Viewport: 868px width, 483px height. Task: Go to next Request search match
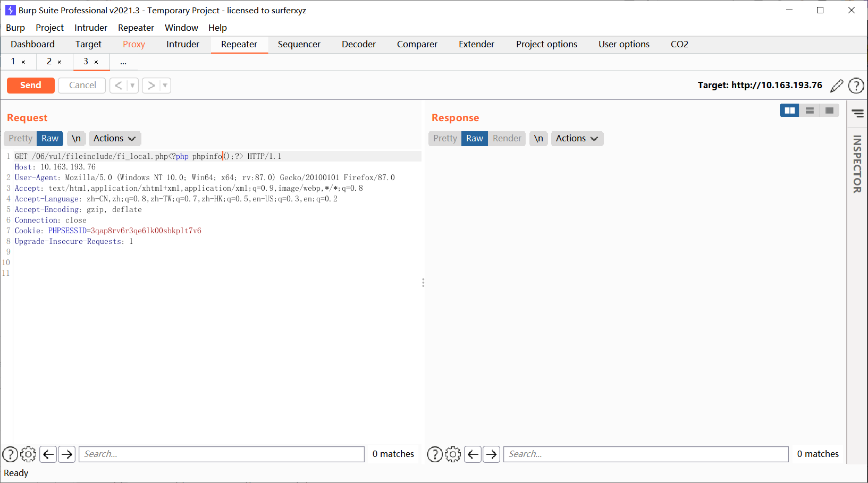click(66, 454)
